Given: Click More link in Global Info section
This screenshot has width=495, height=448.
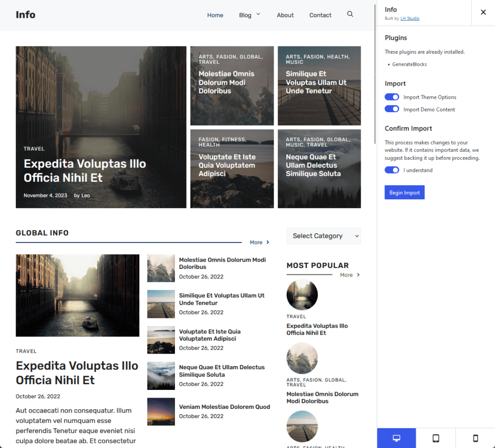Looking at the screenshot, I should (x=256, y=242).
